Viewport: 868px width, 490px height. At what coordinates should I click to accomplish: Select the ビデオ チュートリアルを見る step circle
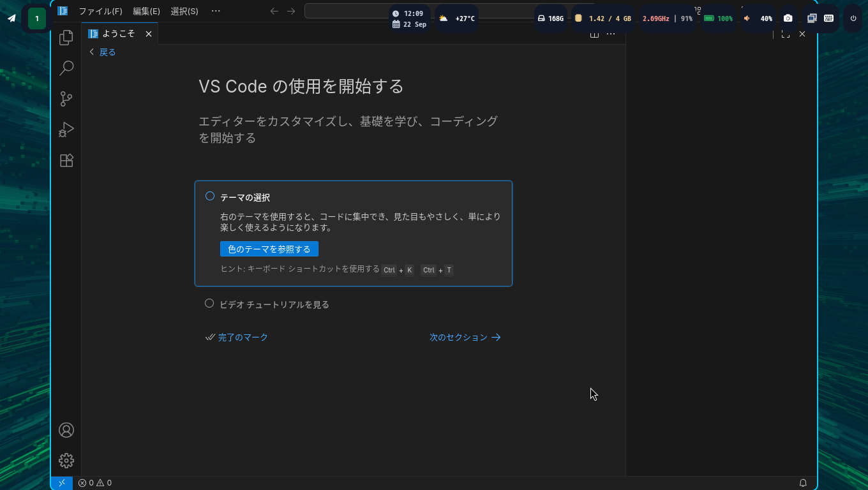(209, 304)
